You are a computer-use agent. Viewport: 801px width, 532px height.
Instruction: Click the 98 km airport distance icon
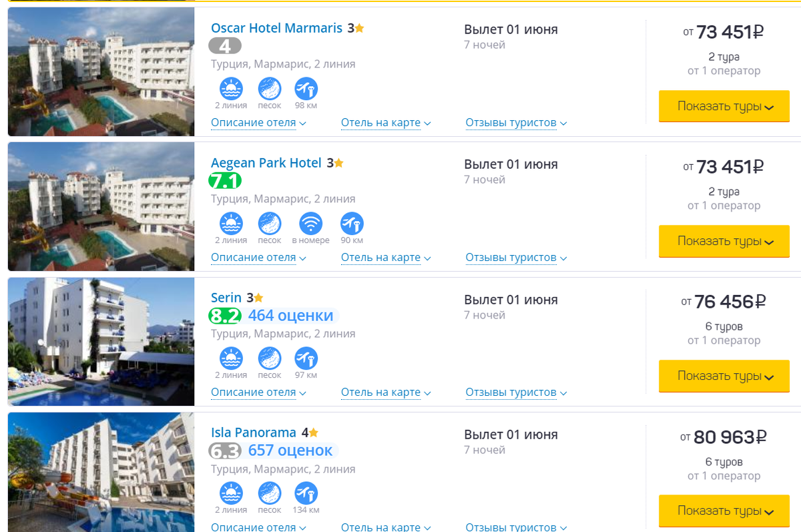pyautogui.click(x=306, y=89)
